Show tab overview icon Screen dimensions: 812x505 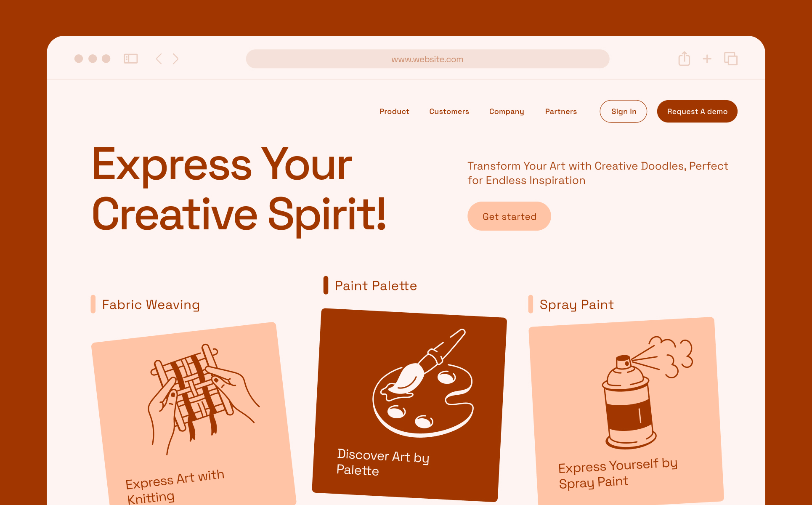(731, 58)
